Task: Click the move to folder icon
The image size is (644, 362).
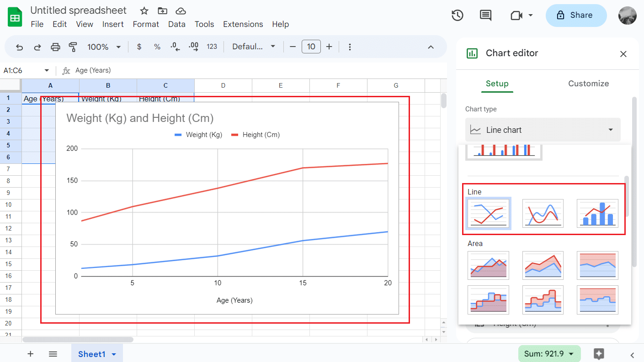Action: coord(162,10)
